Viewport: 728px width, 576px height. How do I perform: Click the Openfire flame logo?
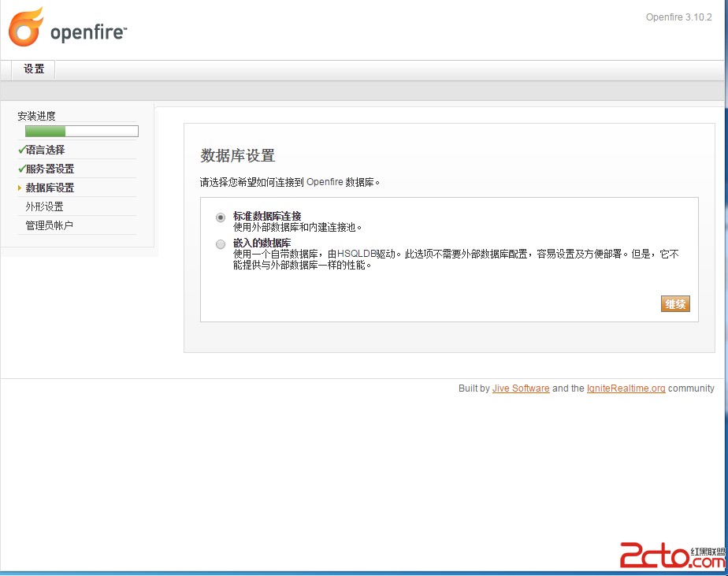(27, 27)
